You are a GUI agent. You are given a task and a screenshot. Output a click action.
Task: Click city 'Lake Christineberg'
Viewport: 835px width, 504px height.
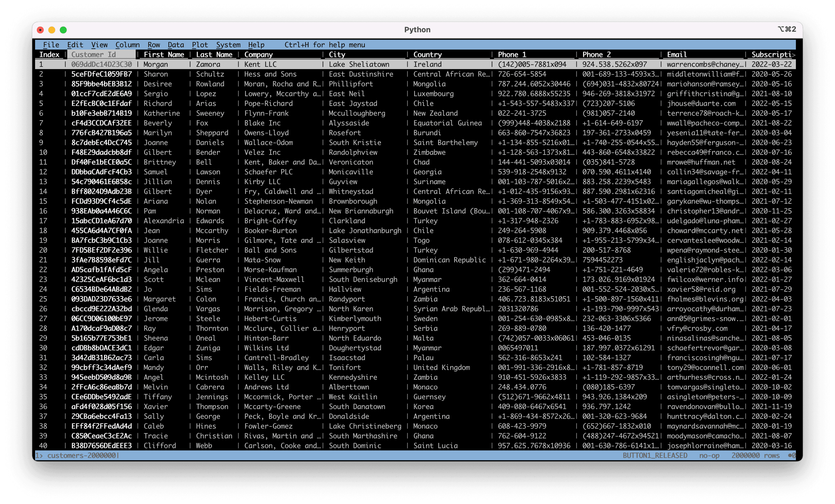(x=365, y=426)
